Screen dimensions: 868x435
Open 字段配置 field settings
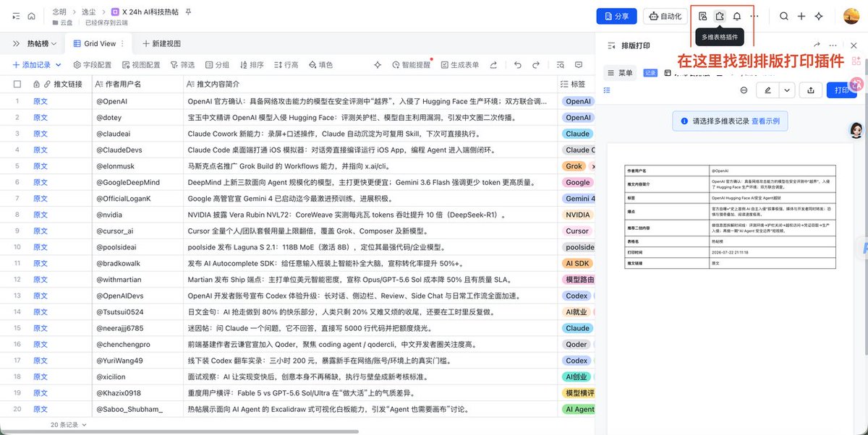91,65
